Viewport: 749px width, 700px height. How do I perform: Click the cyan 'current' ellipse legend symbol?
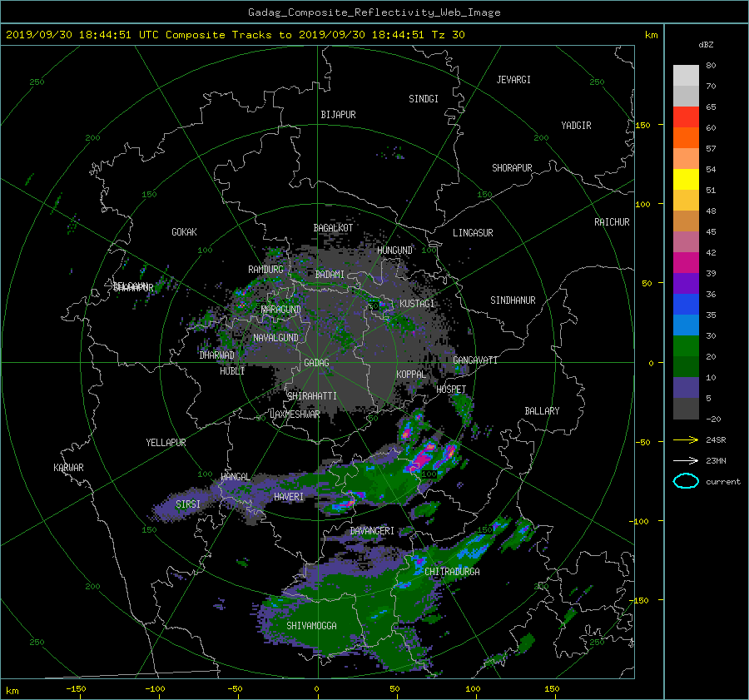[686, 481]
